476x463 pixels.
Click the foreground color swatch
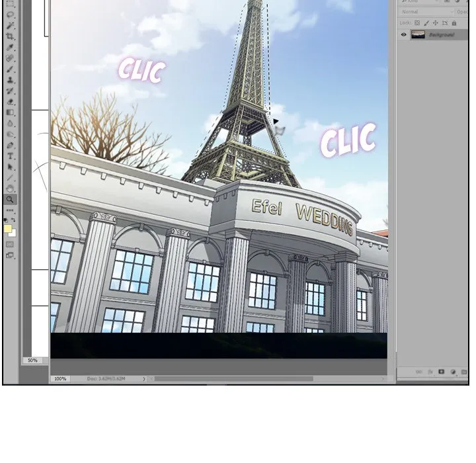8,229
